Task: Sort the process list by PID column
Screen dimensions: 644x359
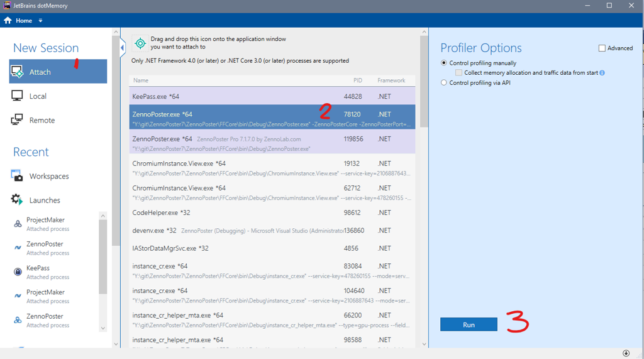Action: click(x=357, y=80)
